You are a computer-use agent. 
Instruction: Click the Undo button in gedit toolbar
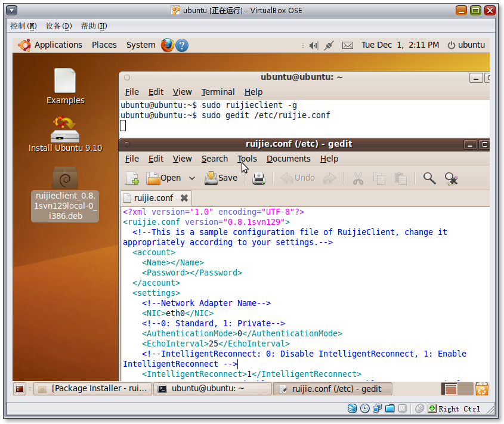pos(298,178)
